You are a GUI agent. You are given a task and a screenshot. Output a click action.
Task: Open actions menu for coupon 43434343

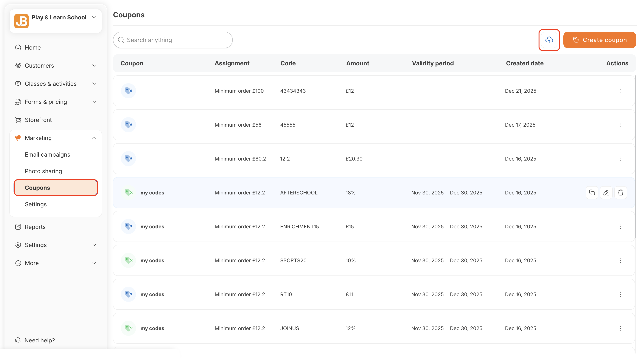tap(620, 91)
